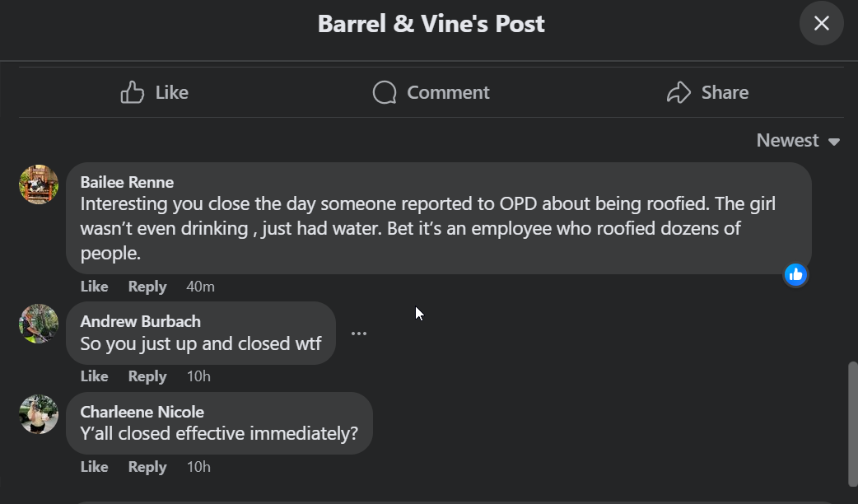Click the blue like reaction on Bailee's comment
This screenshot has width=858, height=504.
click(795, 275)
